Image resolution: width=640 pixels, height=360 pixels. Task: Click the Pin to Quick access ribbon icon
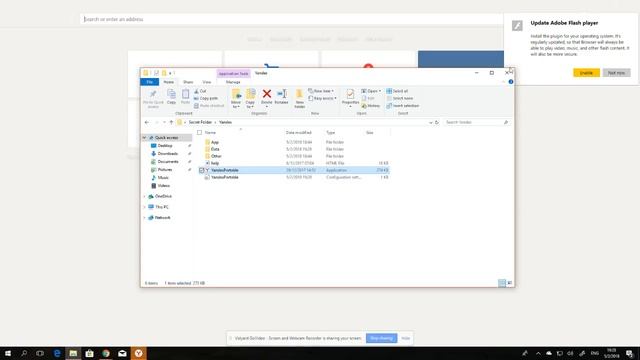(153, 99)
